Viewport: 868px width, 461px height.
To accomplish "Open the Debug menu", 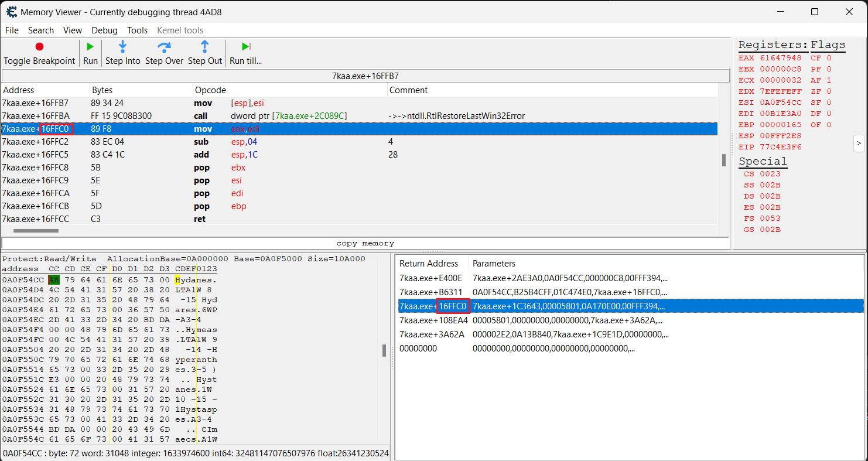I will point(104,30).
